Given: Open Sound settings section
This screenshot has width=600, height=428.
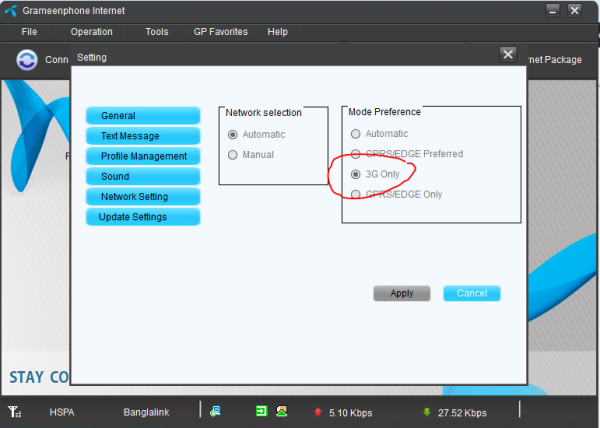Looking at the screenshot, I should tap(143, 176).
